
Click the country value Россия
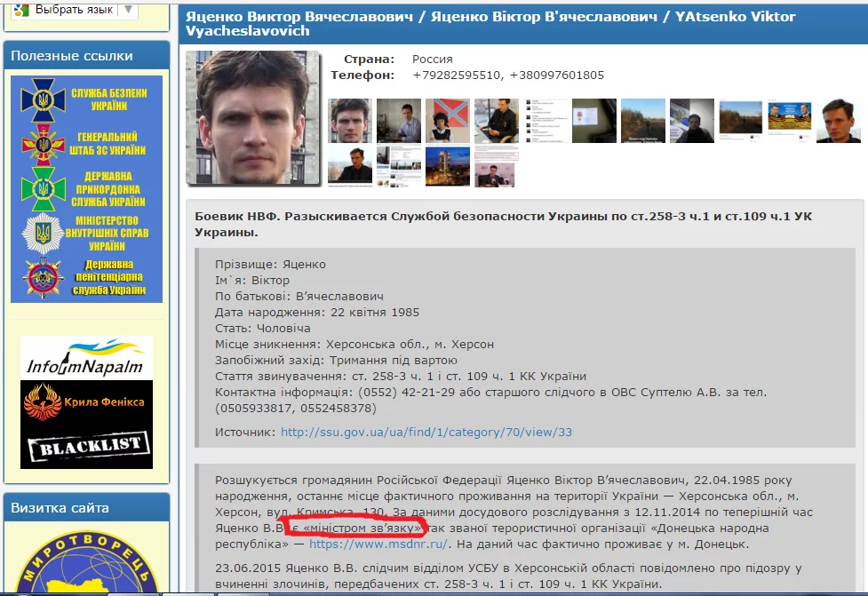tap(433, 60)
